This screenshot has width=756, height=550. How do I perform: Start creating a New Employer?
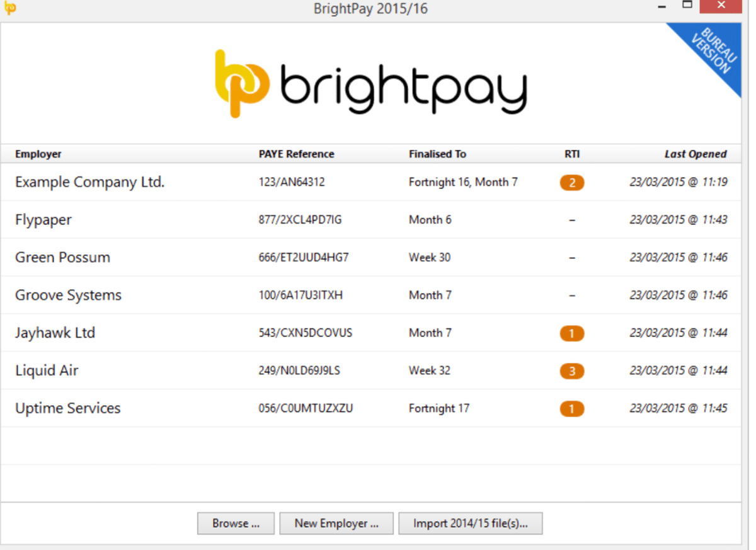(x=336, y=523)
